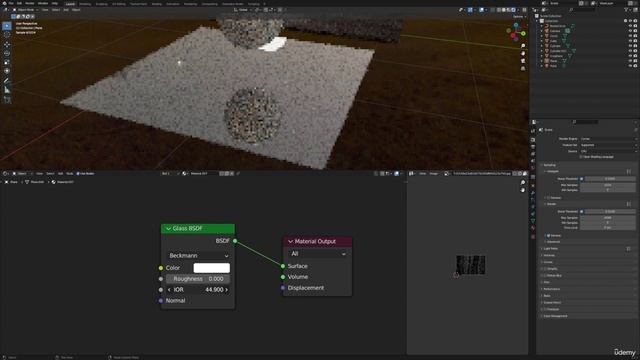Open the Object Mode dropdown
The height and width of the screenshot is (360, 640).
[25, 10]
